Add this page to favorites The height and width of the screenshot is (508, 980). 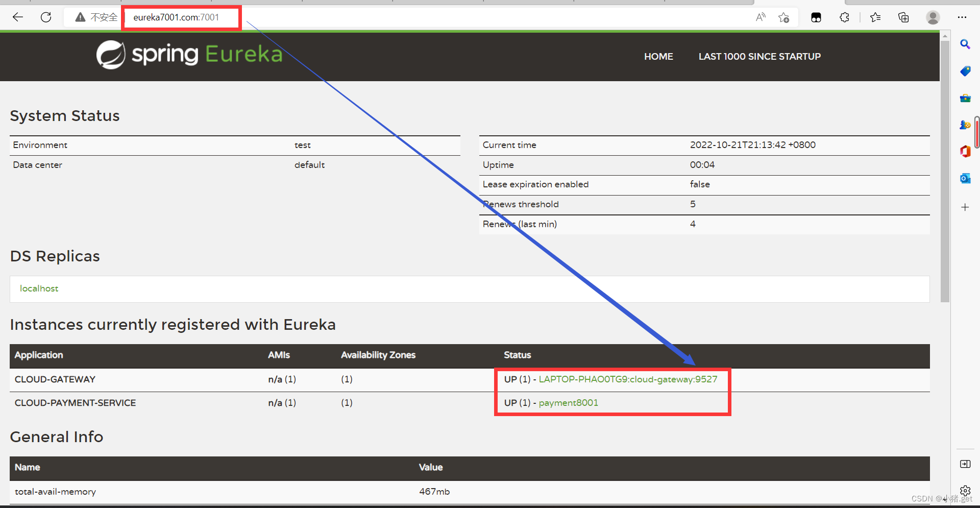[784, 17]
